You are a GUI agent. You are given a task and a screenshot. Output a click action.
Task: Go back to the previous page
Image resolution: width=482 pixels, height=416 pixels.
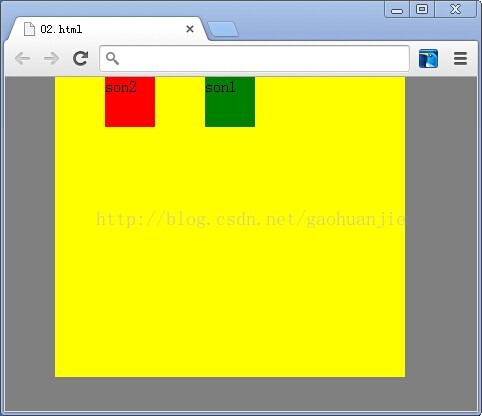(23, 59)
